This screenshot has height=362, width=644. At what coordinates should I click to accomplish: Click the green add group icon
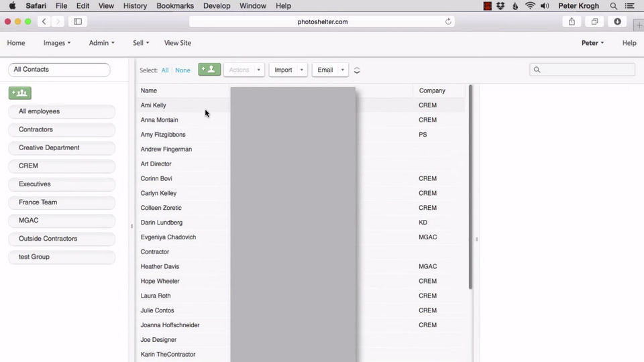(19, 93)
